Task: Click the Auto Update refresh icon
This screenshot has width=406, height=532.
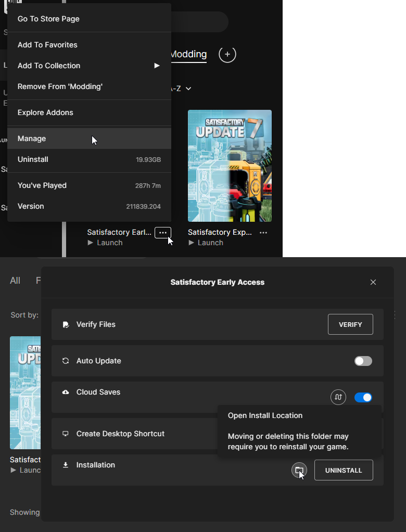Action: pyautogui.click(x=66, y=361)
